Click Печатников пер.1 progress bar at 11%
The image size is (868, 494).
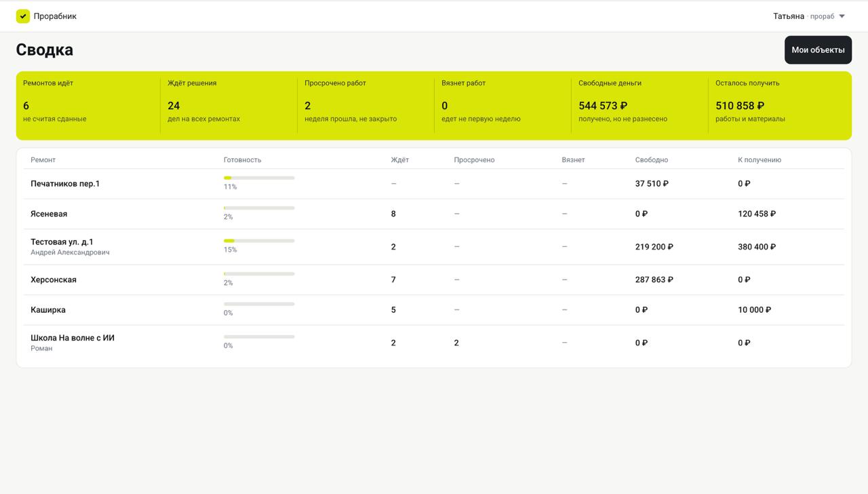point(259,178)
